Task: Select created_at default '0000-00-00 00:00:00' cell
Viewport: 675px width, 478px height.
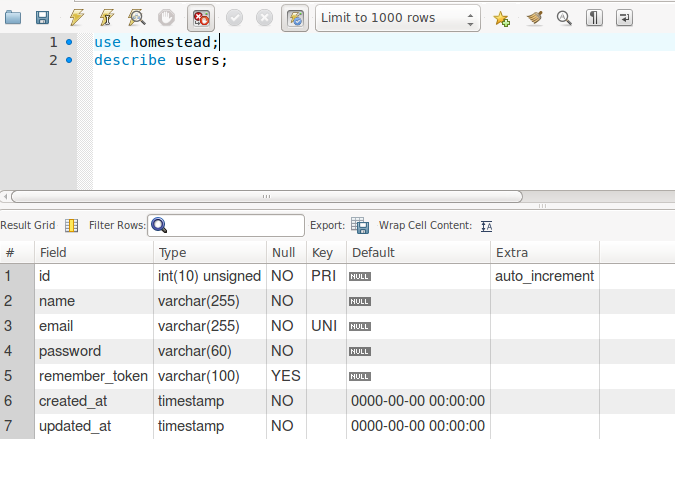Action: pos(418,401)
